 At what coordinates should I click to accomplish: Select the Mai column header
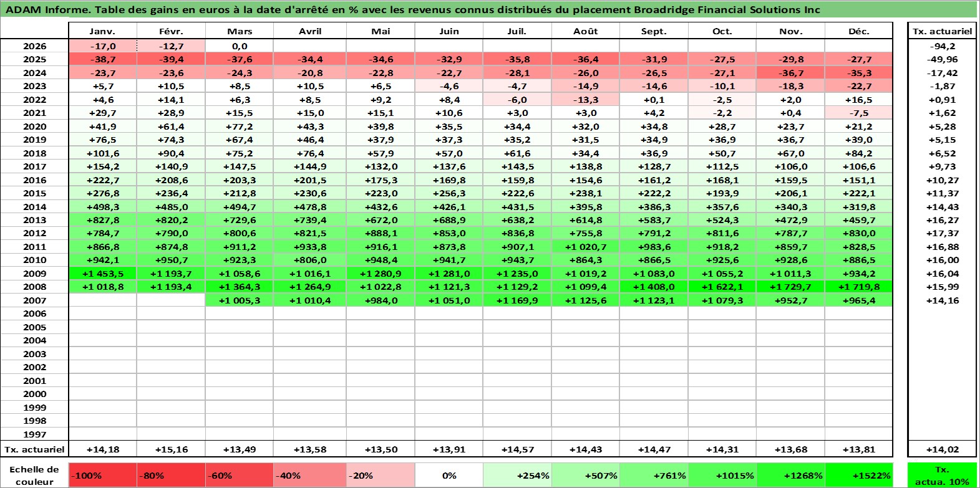pyautogui.click(x=381, y=31)
